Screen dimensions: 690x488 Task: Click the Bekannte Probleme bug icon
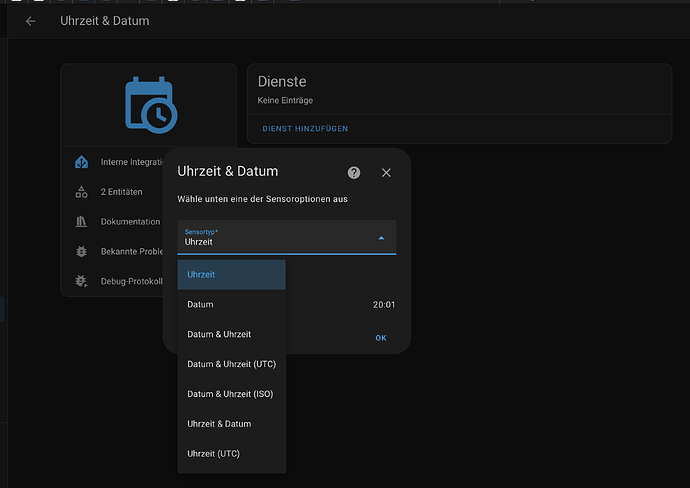pyautogui.click(x=81, y=251)
